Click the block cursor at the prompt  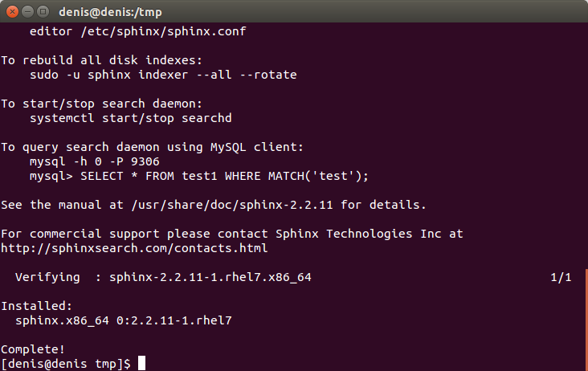click(141, 363)
